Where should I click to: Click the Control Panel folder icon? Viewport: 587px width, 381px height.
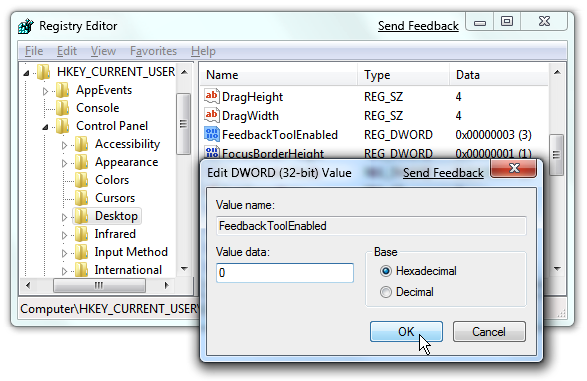click(x=63, y=126)
